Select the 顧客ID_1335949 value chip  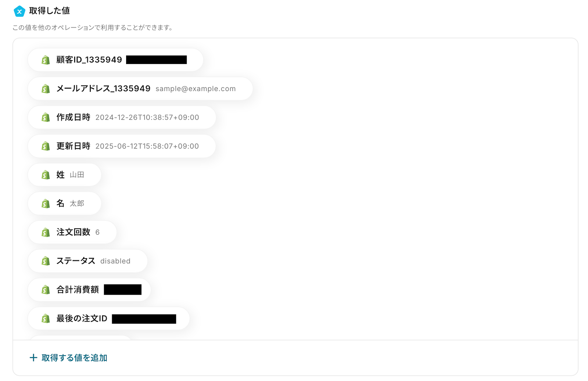pos(115,60)
